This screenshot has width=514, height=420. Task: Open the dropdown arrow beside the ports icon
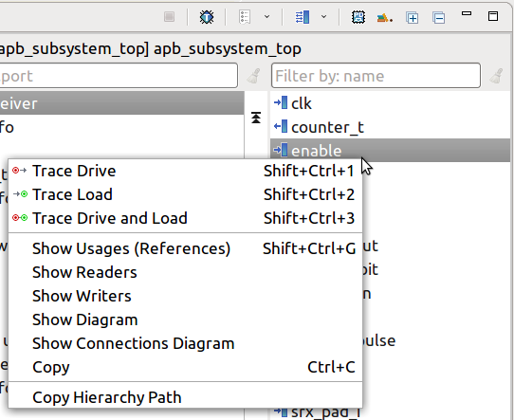pos(324,16)
